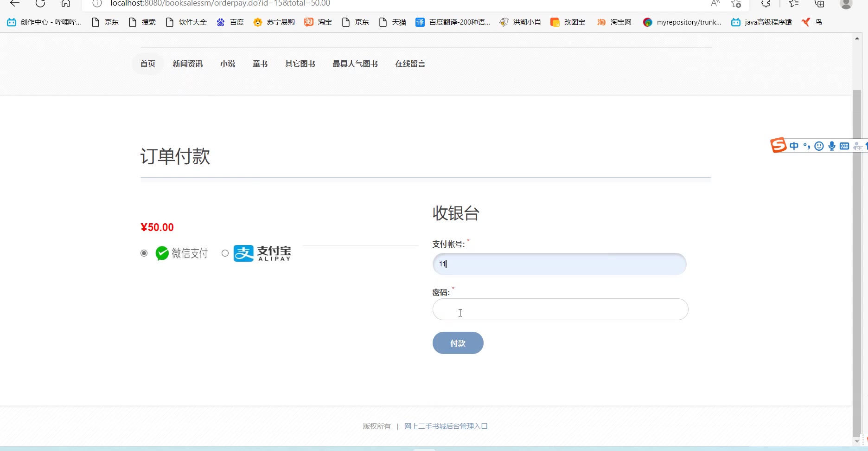The height and width of the screenshot is (451, 868).
Task: Open the 小说 category in navigation
Action: (228, 64)
